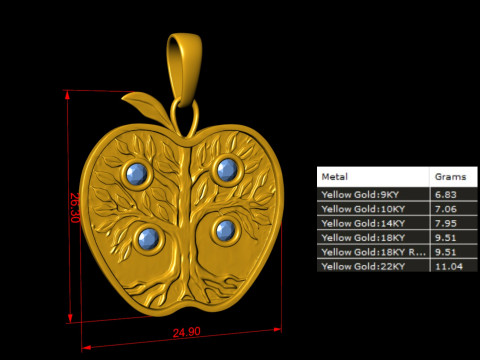This screenshot has height=360, width=480.
Task: Select the Yellow Gold:10KY row
Action: (397, 209)
